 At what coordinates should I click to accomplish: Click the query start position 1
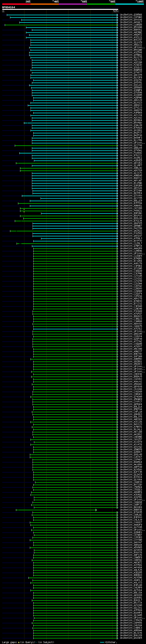click(4, 11)
